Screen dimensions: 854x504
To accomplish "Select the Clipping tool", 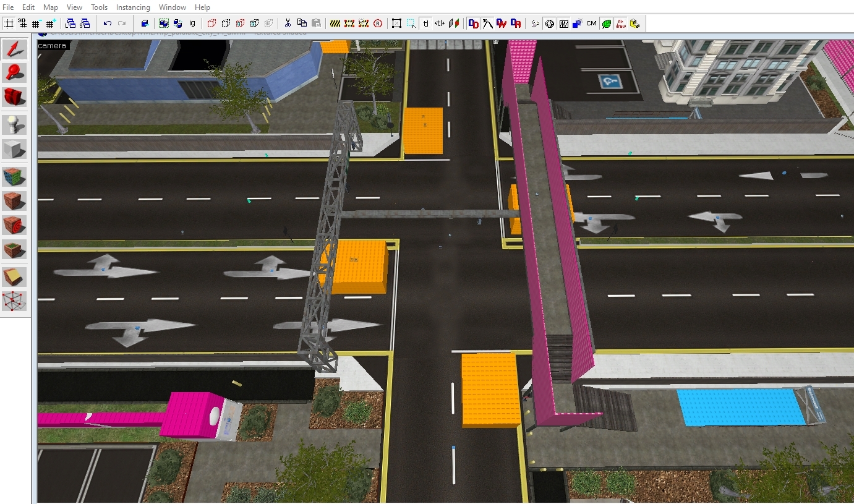I will 15,277.
